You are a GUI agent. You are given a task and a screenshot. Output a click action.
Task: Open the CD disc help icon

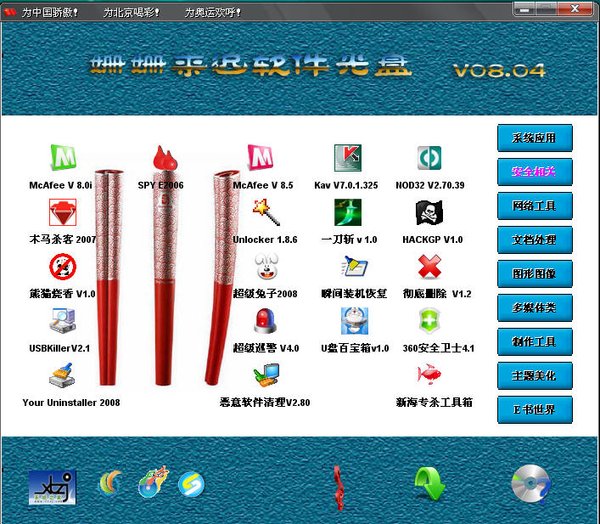pos(531,484)
